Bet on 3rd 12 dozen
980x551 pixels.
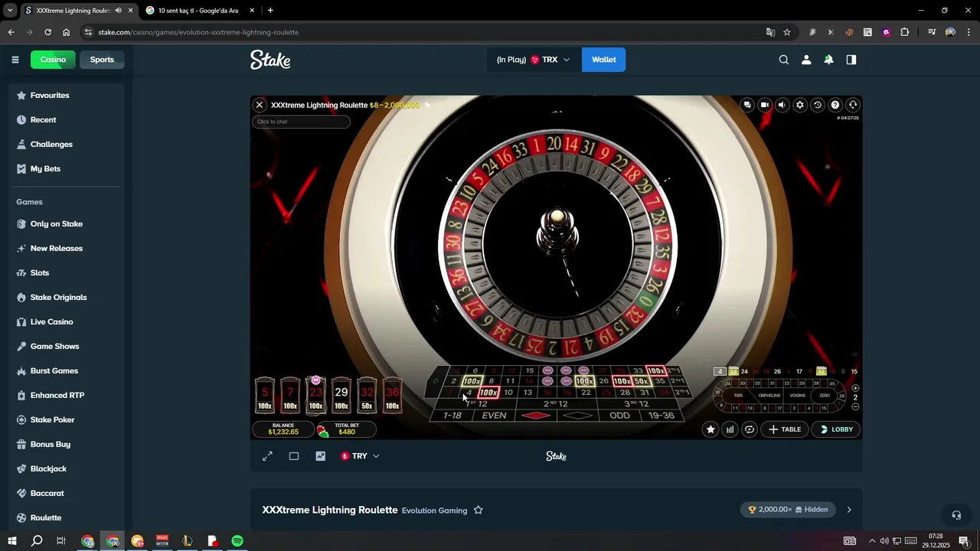point(637,403)
